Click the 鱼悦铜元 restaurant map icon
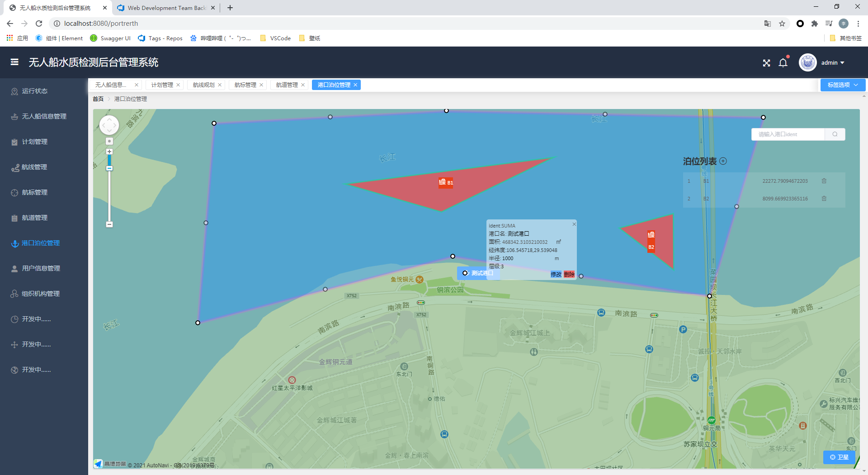This screenshot has width=868, height=475. click(x=420, y=280)
